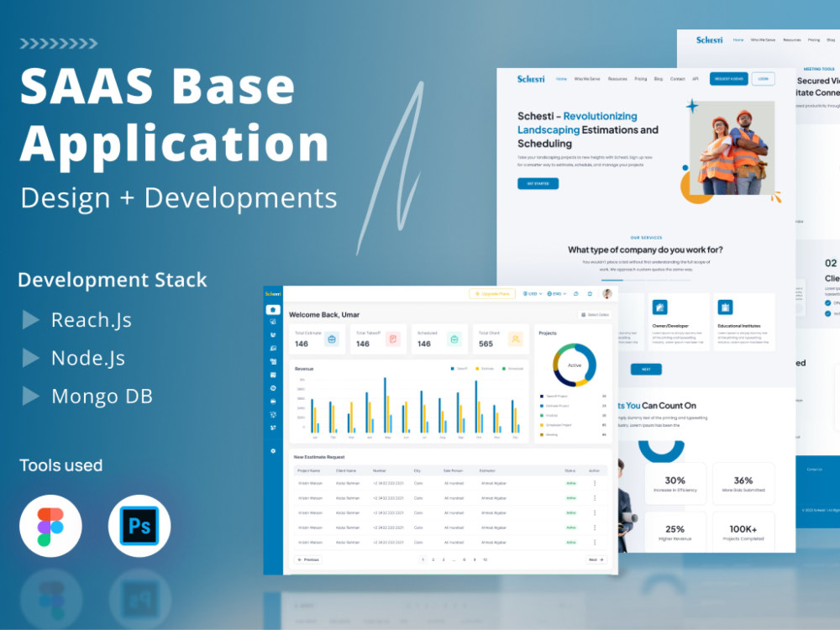Select Pricing in the Schesti navigation menu
840x630 pixels.
pyautogui.click(x=640, y=79)
